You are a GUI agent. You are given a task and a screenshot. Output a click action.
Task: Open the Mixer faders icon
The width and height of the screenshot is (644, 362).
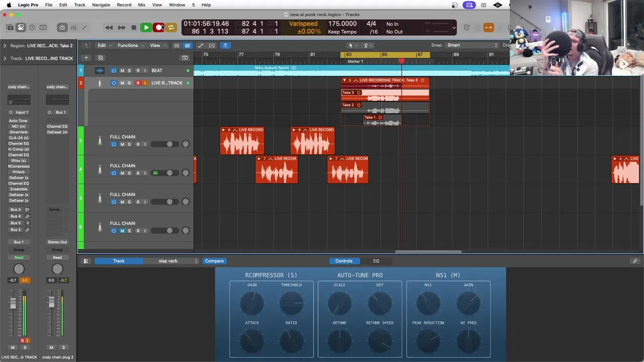[73, 28]
